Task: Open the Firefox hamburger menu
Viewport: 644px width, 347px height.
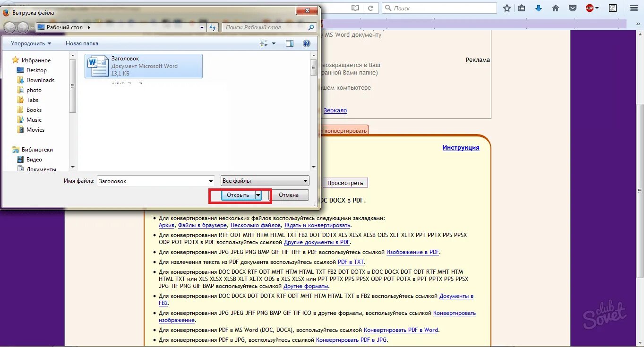Action: pyautogui.click(x=634, y=8)
